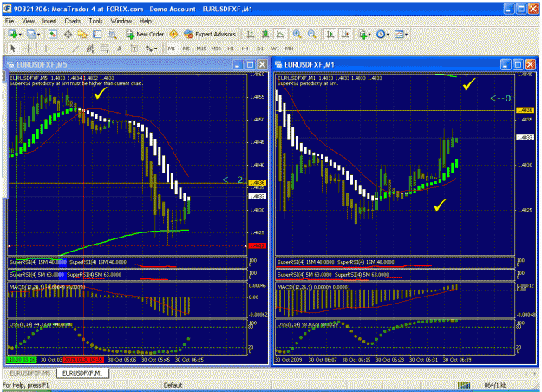Draw a vertical line tool

coord(45,49)
